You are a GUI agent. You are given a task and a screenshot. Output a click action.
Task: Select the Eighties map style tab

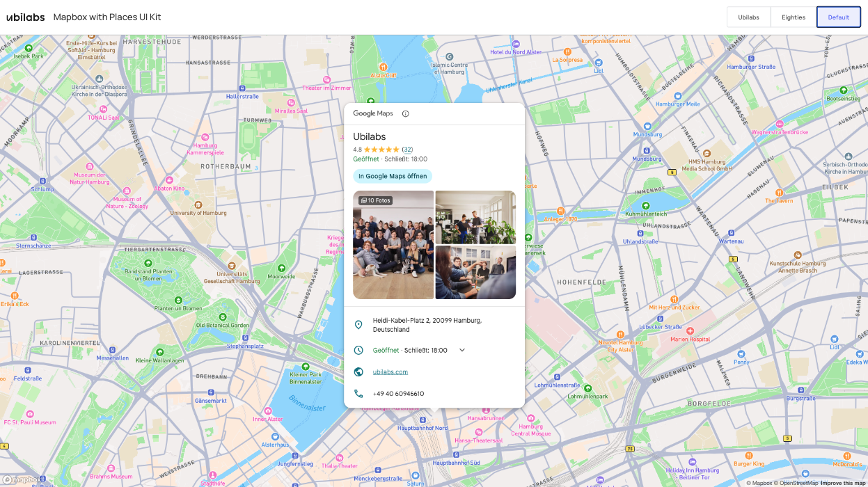click(x=793, y=17)
